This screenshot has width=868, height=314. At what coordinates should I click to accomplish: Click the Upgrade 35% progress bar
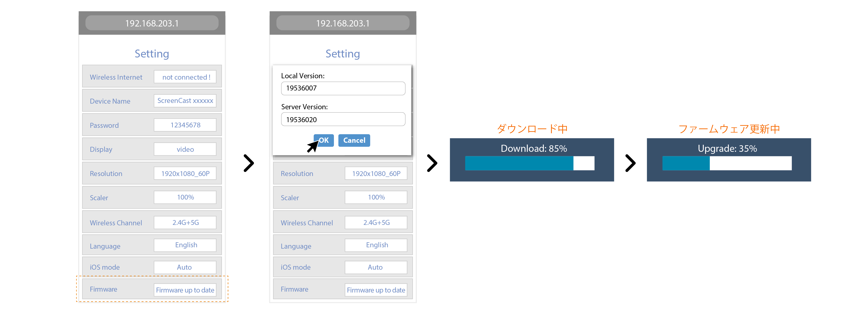[727, 163]
